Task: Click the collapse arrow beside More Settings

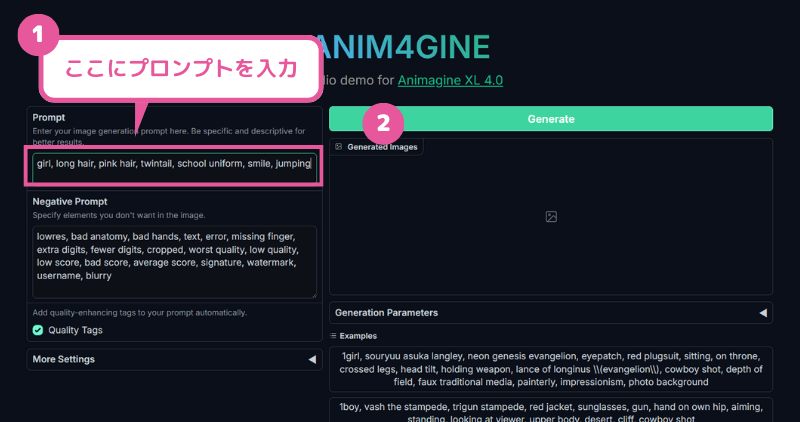Action: [x=312, y=359]
